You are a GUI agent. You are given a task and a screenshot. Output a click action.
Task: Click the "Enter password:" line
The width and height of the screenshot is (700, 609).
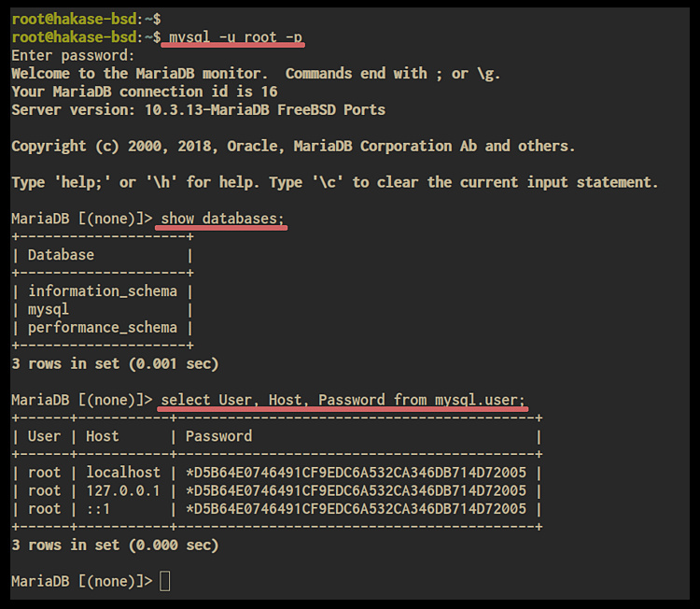point(73,55)
